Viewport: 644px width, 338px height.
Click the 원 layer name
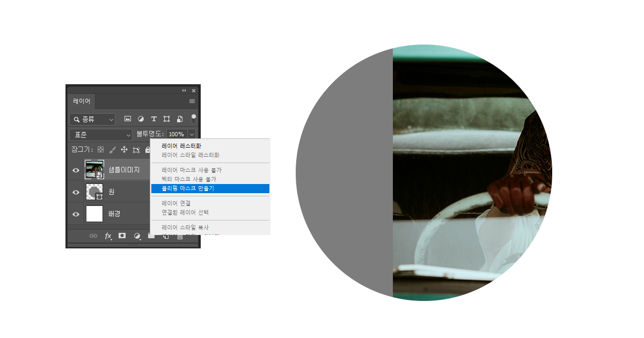coord(111,192)
